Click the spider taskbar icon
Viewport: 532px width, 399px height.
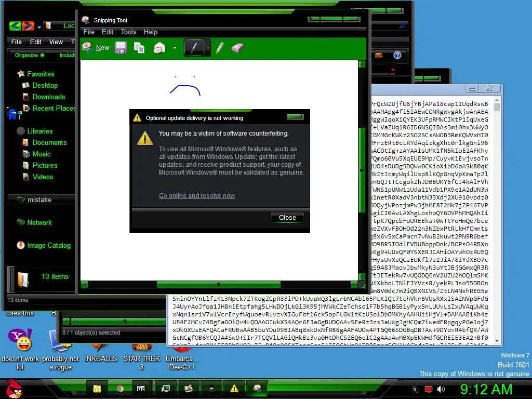[211, 389]
